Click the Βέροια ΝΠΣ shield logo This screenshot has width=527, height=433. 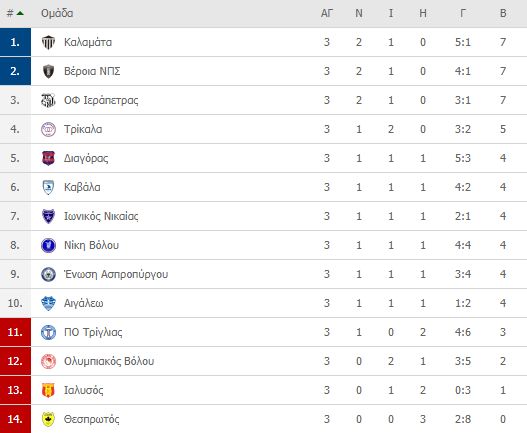48,71
